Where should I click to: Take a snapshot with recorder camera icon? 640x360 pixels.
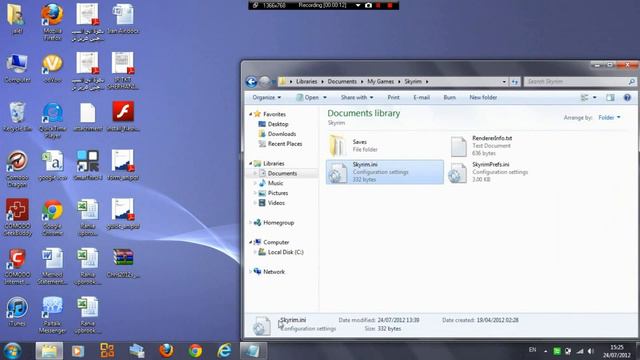click(x=368, y=5)
